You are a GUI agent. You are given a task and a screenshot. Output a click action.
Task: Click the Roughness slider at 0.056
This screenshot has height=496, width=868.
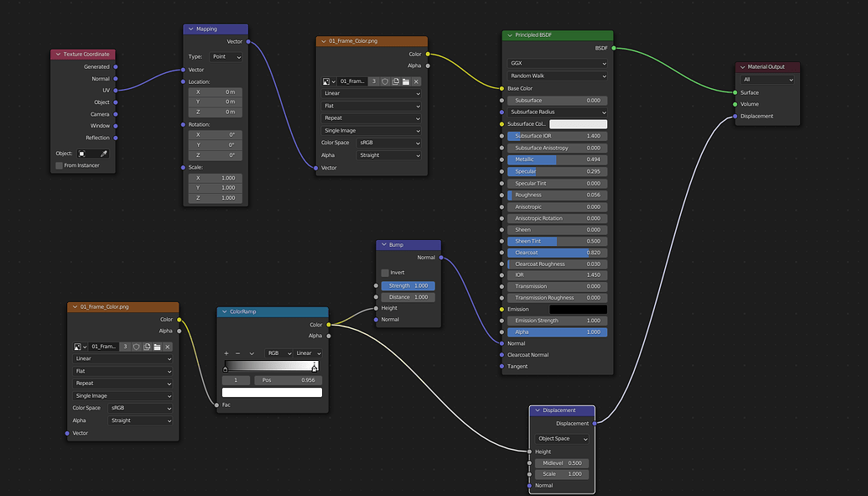pos(558,195)
